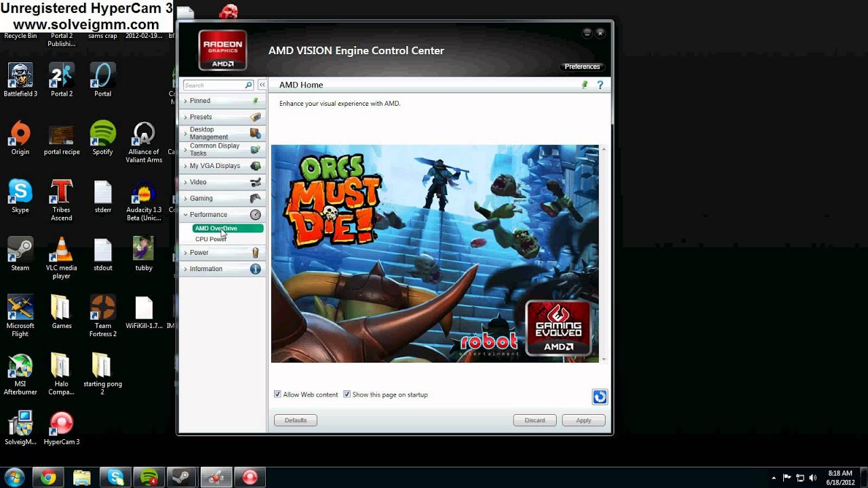Image resolution: width=868 pixels, height=488 pixels.
Task: Select AMD OverDrive under Performance
Action: point(228,228)
